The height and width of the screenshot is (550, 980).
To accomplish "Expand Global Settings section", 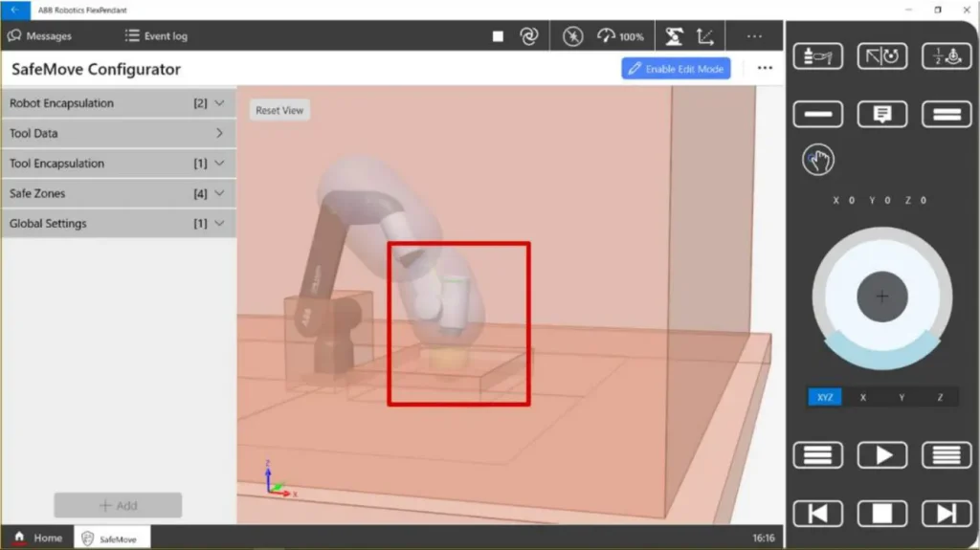I will pos(119,223).
